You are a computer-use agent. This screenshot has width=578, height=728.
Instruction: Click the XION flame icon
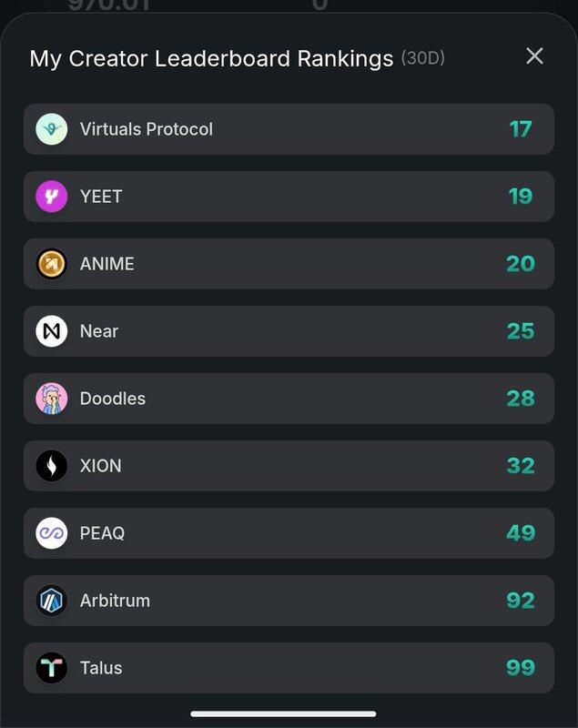[x=52, y=466]
